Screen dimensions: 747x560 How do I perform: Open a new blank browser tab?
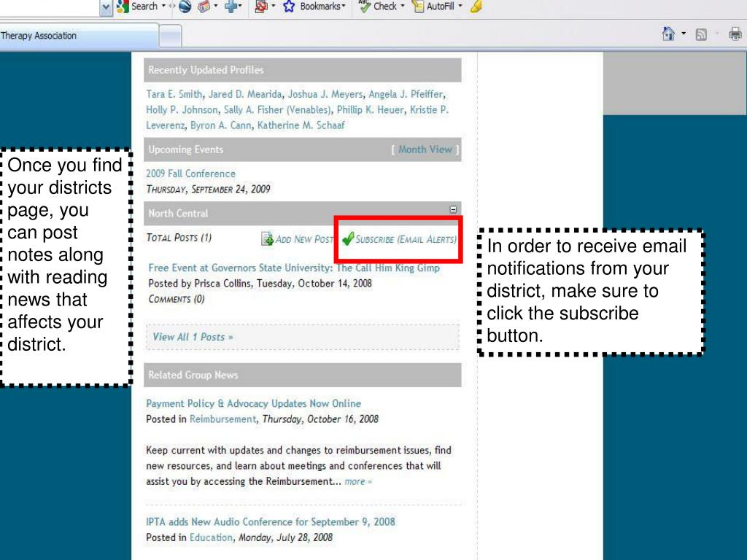170,36
